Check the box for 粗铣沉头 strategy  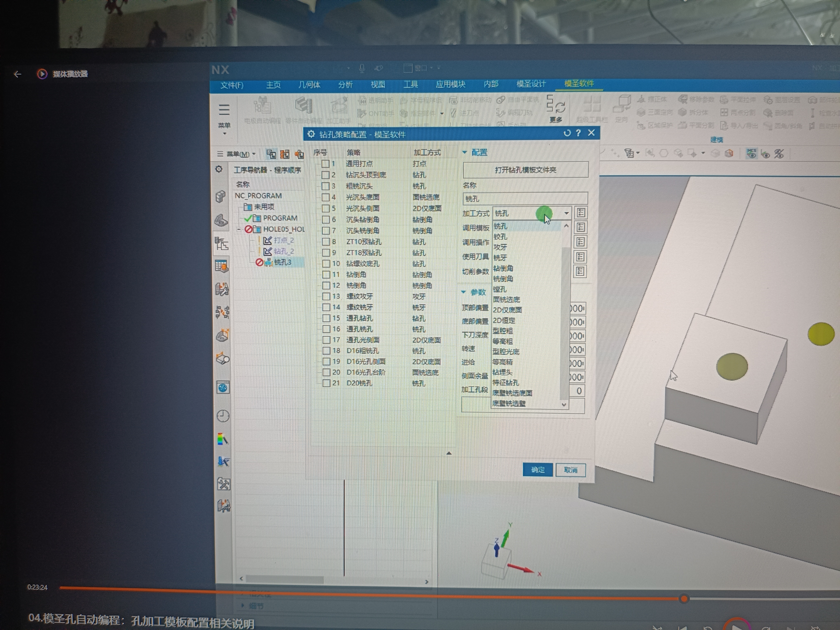pos(325,186)
